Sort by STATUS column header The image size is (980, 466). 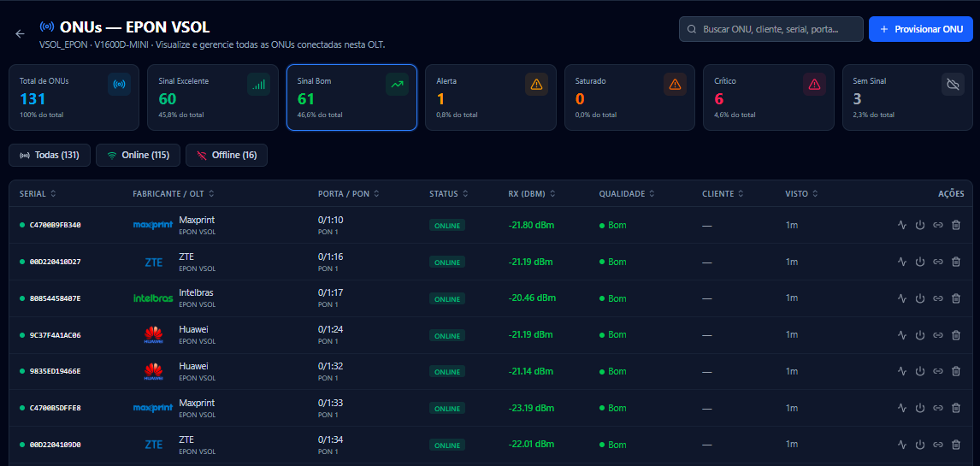point(449,193)
